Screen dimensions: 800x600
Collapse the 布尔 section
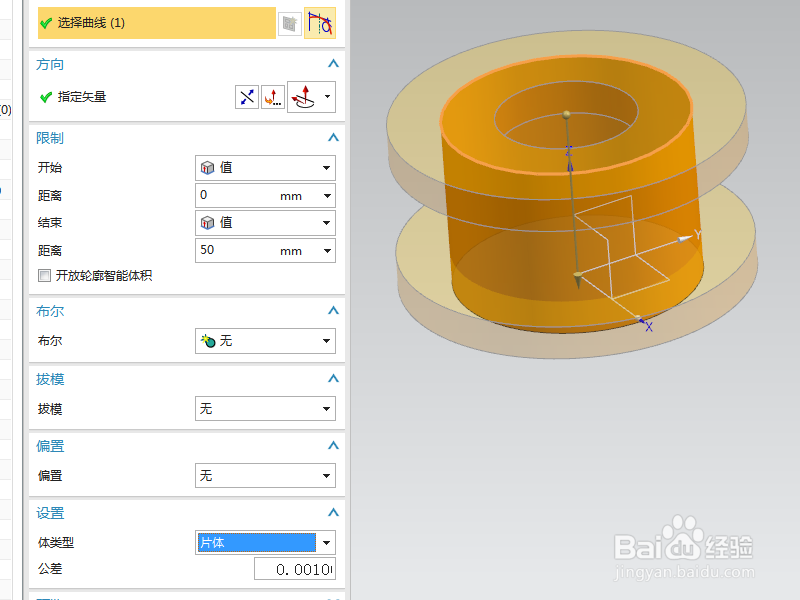click(x=333, y=311)
